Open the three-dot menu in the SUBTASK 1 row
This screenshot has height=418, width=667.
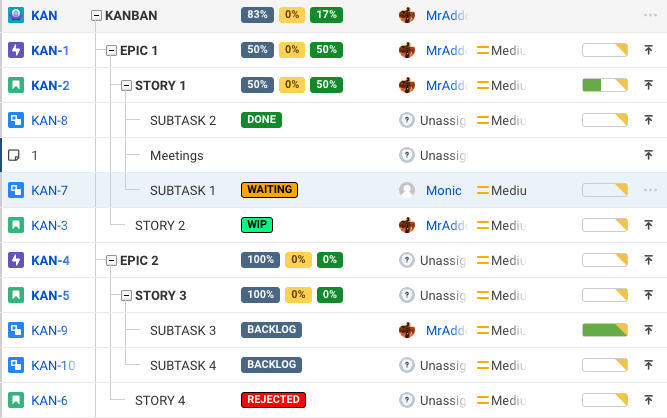651,190
